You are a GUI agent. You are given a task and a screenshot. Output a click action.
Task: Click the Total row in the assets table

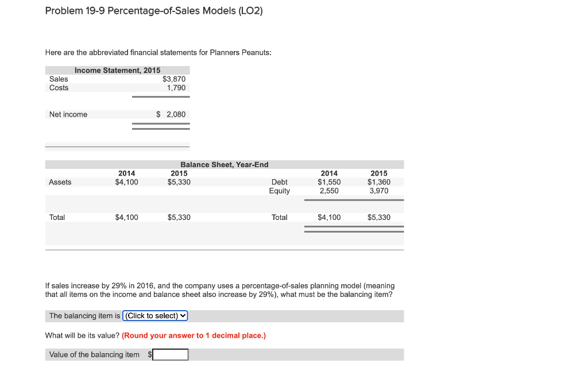pyautogui.click(x=56, y=217)
